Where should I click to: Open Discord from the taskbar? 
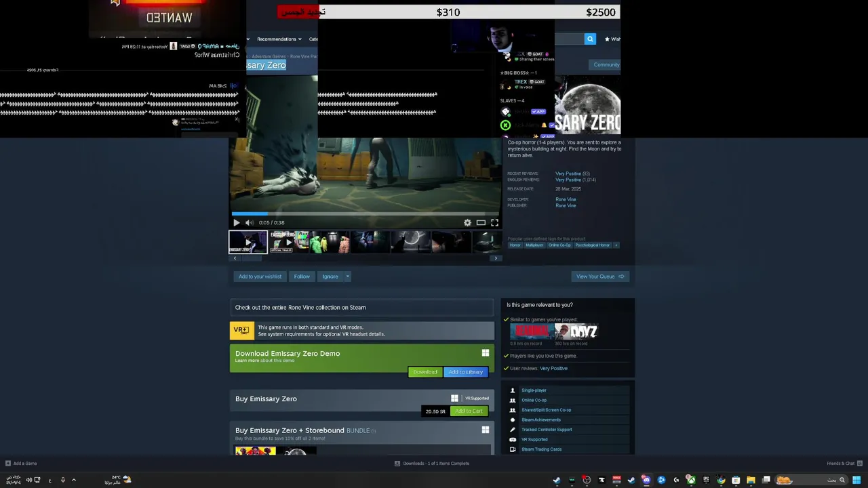point(646,480)
